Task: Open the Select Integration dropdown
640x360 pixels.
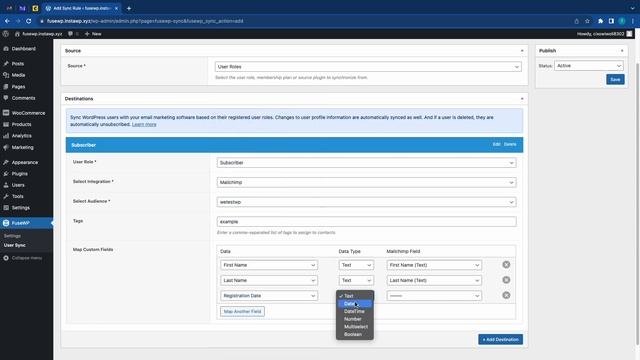Action: click(366, 182)
